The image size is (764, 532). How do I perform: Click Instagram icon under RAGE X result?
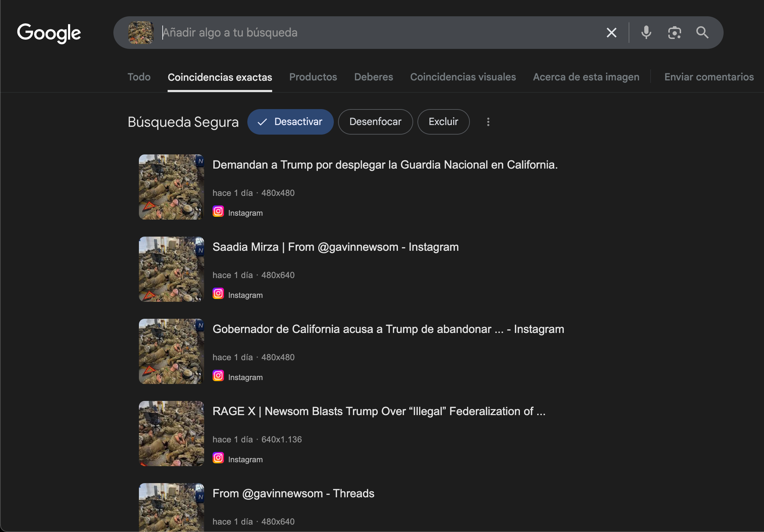[x=218, y=458]
